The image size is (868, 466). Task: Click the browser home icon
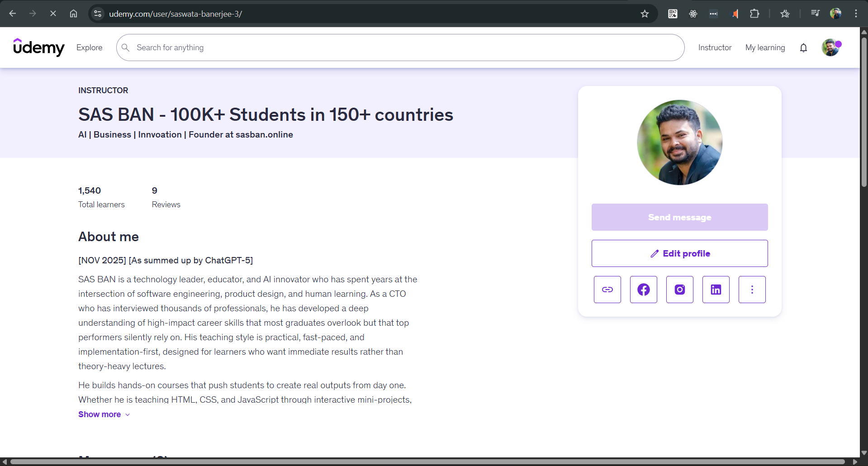tap(73, 14)
